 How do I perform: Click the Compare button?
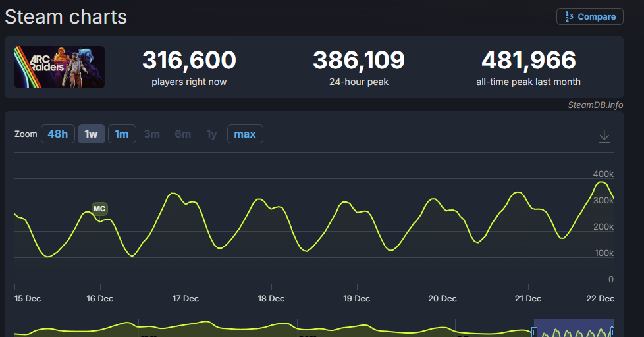(590, 17)
